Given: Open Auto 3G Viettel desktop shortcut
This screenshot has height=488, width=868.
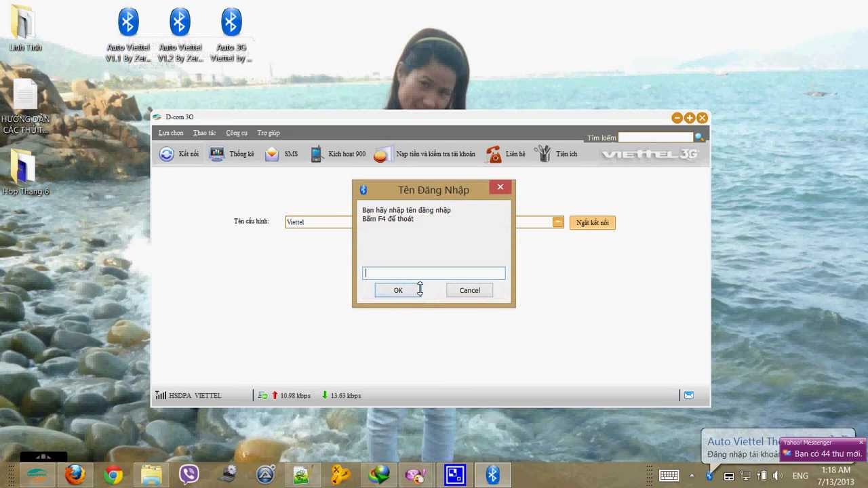Looking at the screenshot, I should click(x=231, y=36).
